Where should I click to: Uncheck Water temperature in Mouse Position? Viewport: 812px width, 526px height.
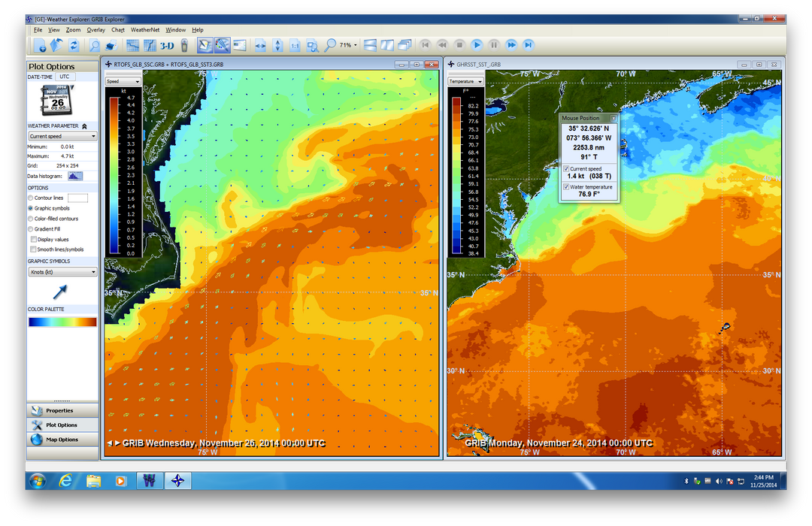(x=566, y=186)
